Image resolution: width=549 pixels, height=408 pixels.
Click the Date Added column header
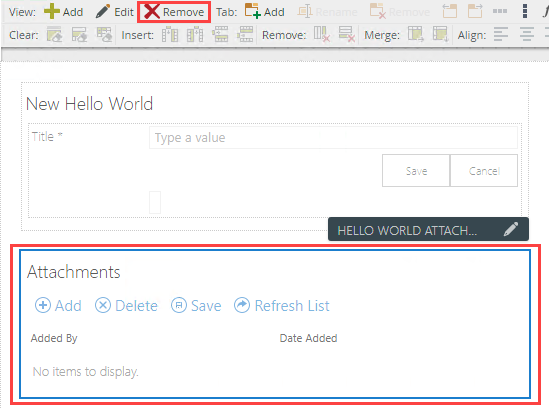click(308, 338)
